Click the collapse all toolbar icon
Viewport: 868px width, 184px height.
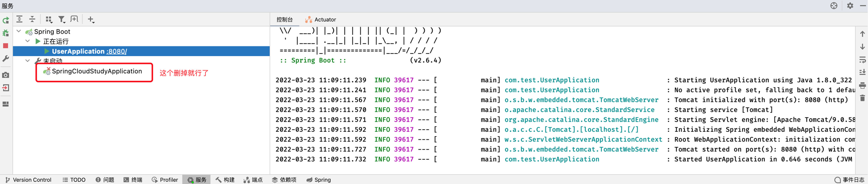click(32, 19)
